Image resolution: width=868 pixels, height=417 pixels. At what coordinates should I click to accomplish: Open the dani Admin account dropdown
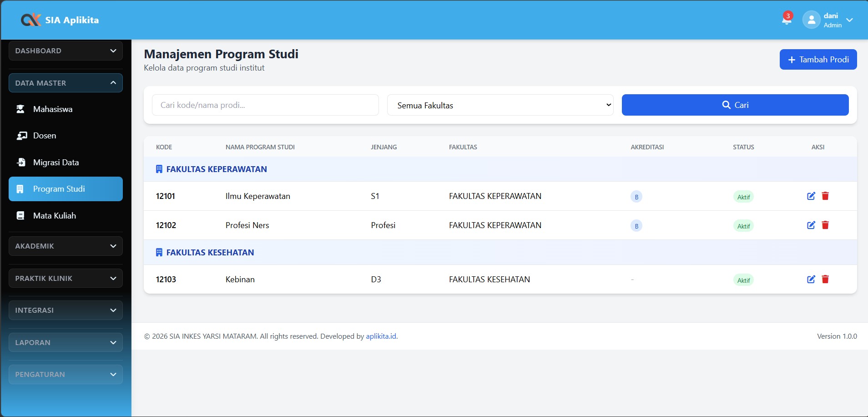pos(849,20)
